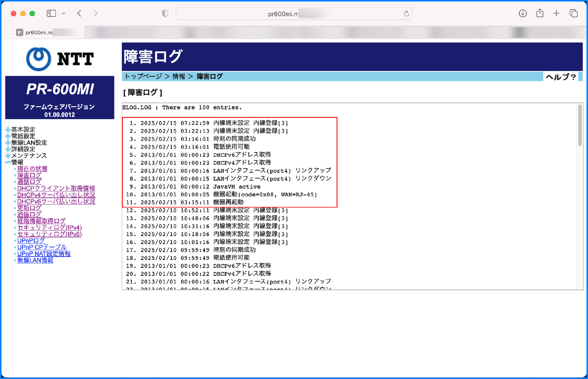
Task: Open the UPnP CPテーブル link
Action: pos(42,247)
